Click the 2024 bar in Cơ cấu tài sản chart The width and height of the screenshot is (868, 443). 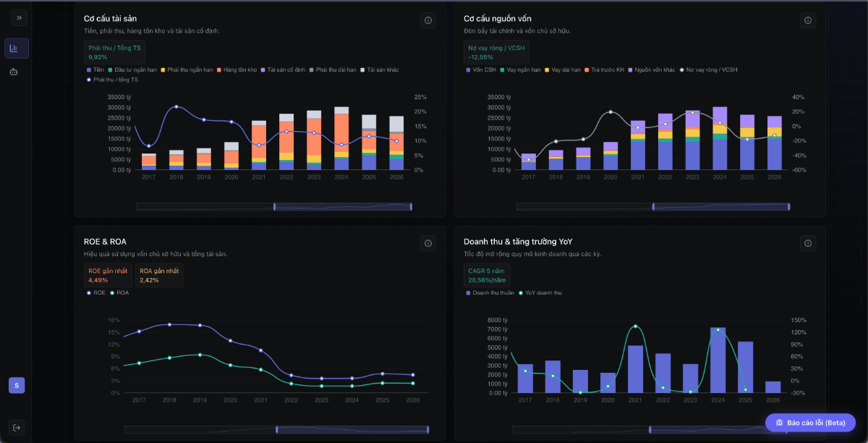click(x=341, y=139)
